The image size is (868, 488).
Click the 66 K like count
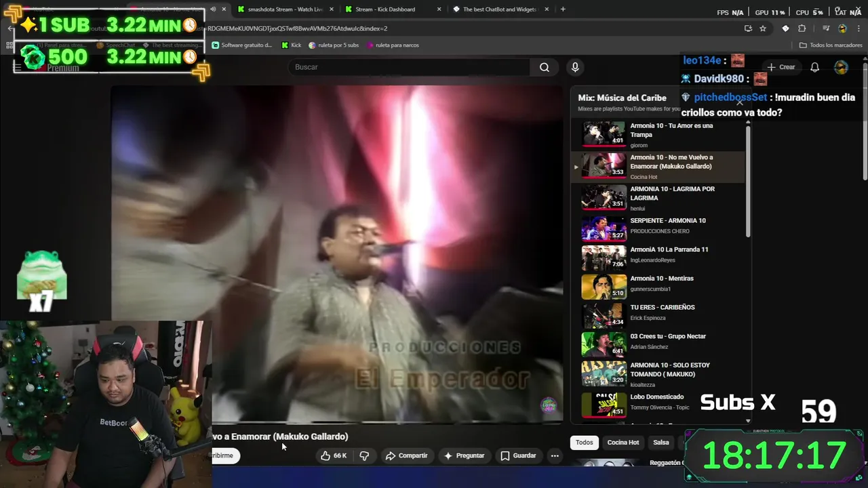click(x=340, y=455)
